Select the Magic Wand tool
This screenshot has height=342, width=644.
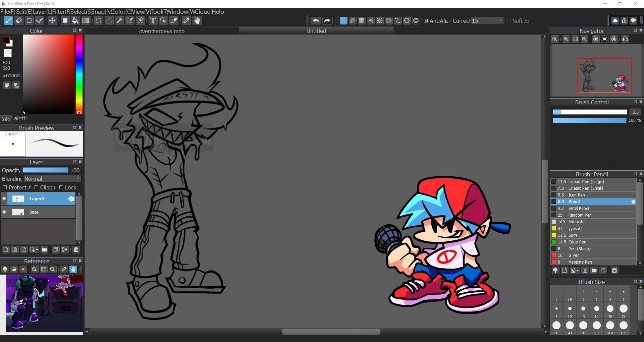tap(119, 21)
